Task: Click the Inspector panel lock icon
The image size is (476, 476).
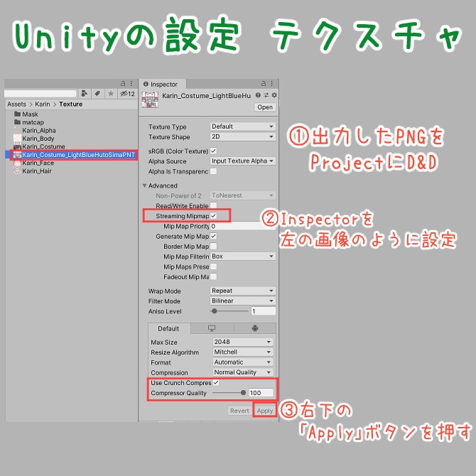Action: (264, 83)
